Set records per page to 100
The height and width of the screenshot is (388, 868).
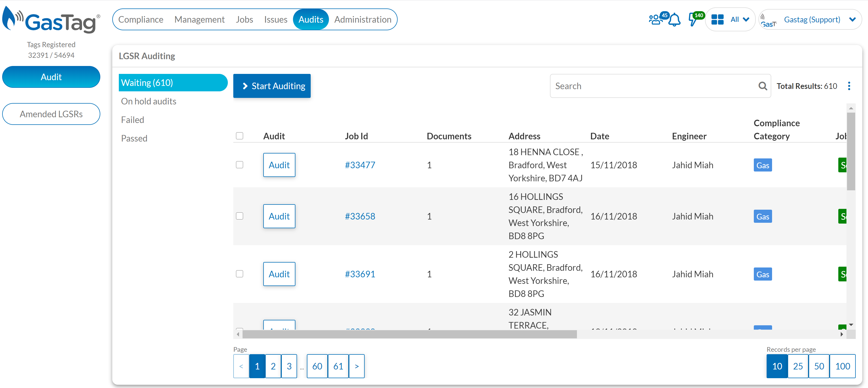click(x=842, y=366)
